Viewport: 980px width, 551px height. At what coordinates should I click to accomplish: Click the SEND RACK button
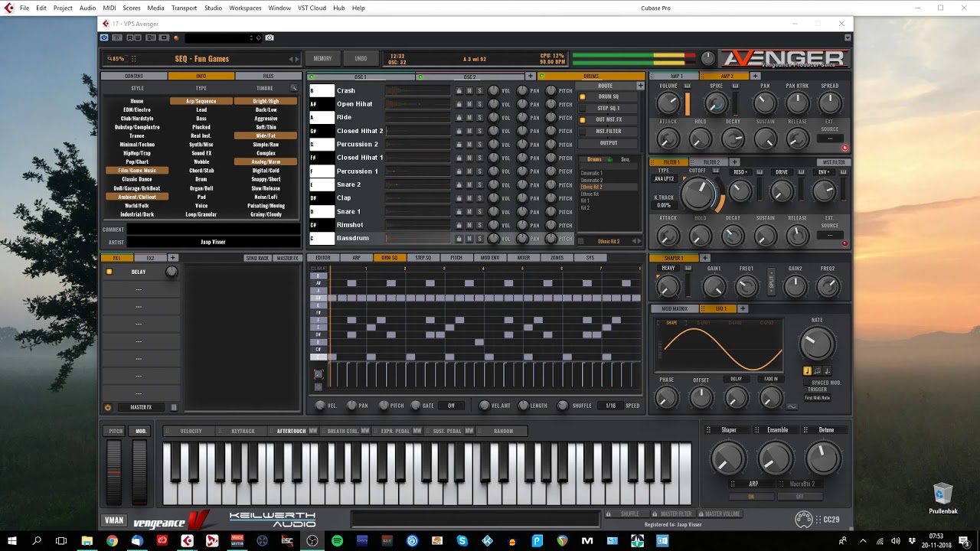tap(257, 258)
